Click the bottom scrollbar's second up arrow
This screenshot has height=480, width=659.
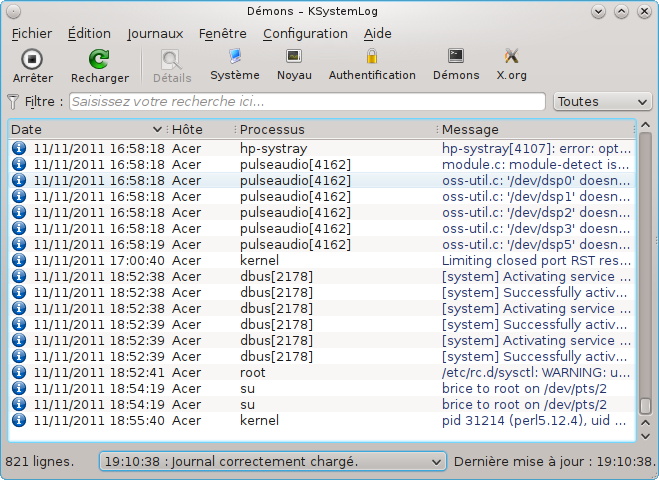(x=645, y=422)
